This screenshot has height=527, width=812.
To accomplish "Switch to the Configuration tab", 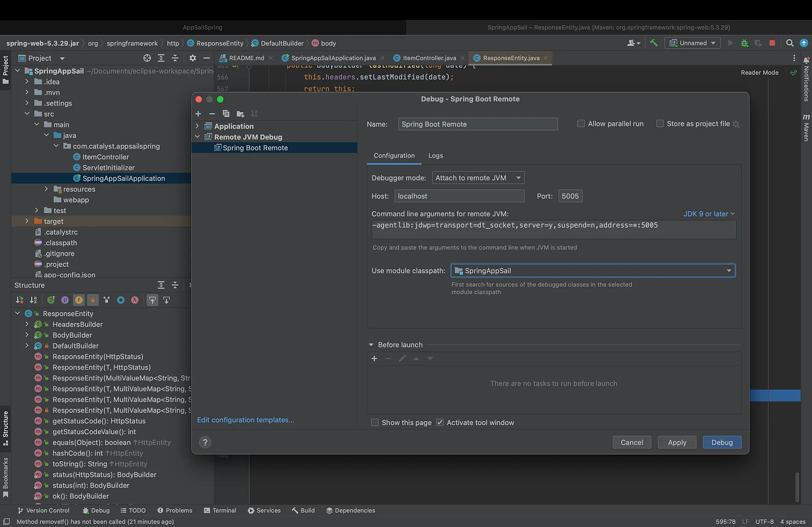I will 394,155.
